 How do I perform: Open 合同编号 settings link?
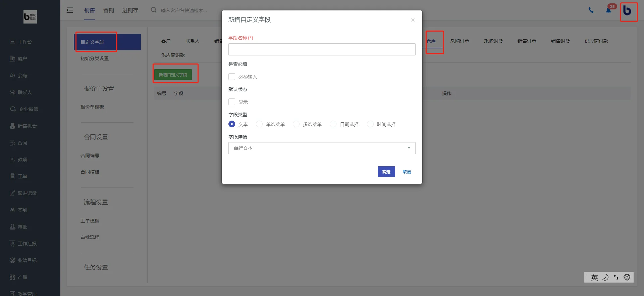90,156
